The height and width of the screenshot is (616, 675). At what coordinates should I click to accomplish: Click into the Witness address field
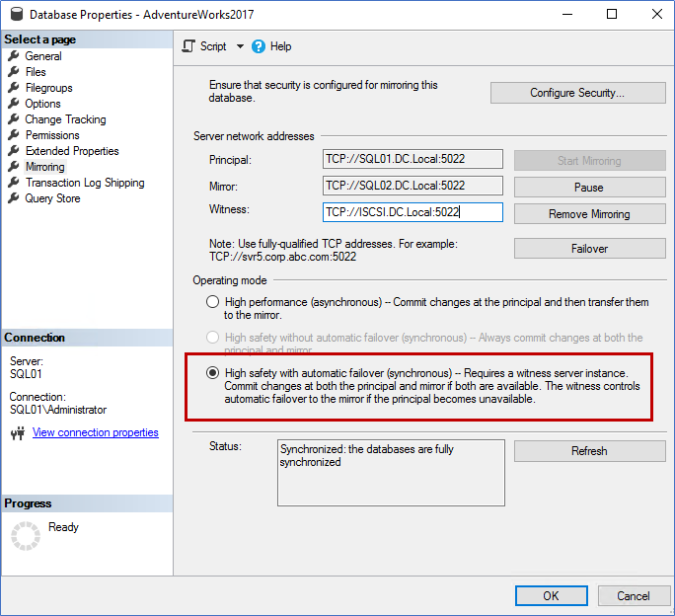point(412,212)
